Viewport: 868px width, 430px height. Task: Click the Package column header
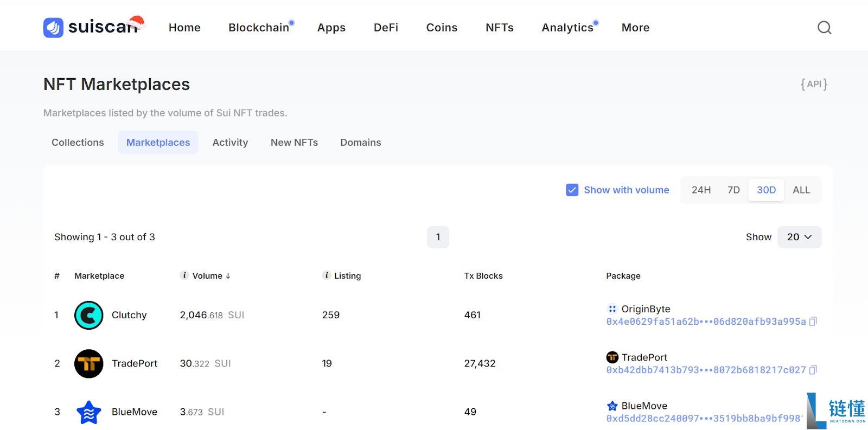click(623, 275)
